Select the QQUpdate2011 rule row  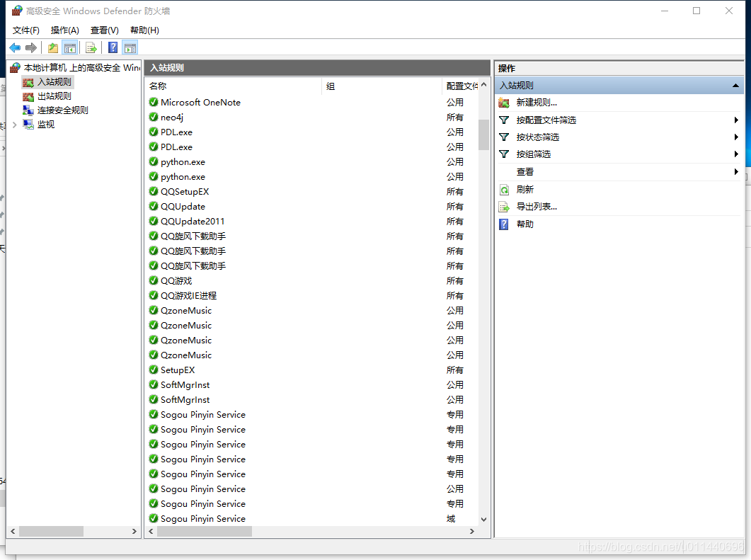tap(311, 221)
